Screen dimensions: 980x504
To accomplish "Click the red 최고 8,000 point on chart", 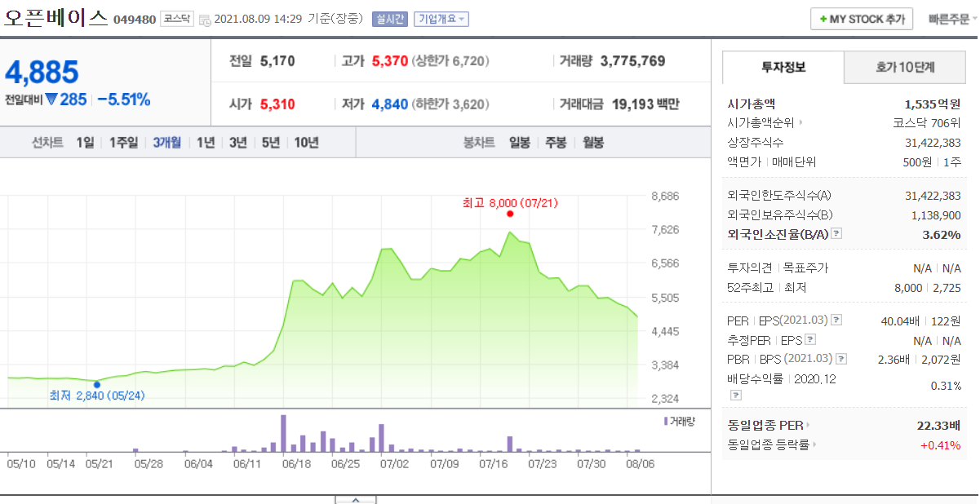I will click(x=510, y=214).
